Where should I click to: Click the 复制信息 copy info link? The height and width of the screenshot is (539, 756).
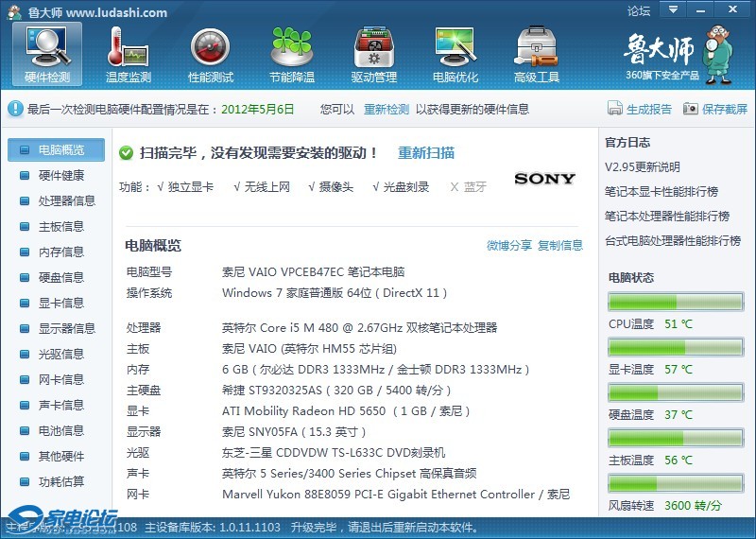(x=560, y=246)
